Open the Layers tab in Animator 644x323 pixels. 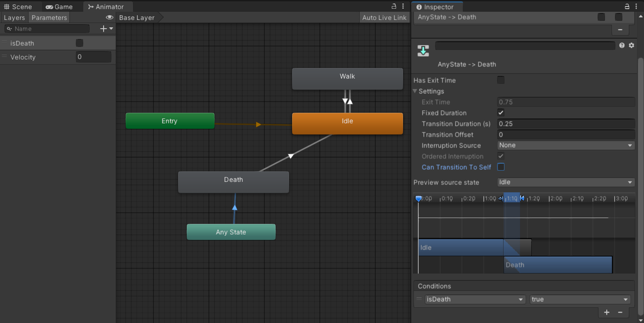point(14,18)
